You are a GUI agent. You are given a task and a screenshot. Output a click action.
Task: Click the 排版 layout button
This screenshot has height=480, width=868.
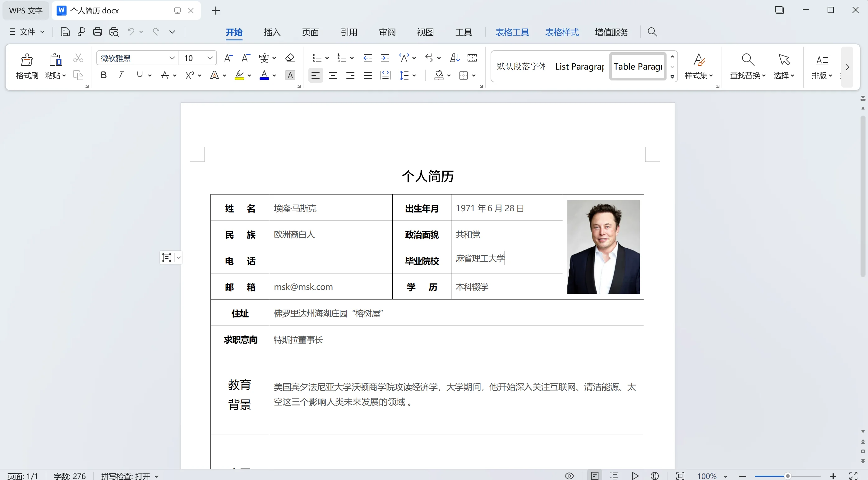click(x=822, y=67)
